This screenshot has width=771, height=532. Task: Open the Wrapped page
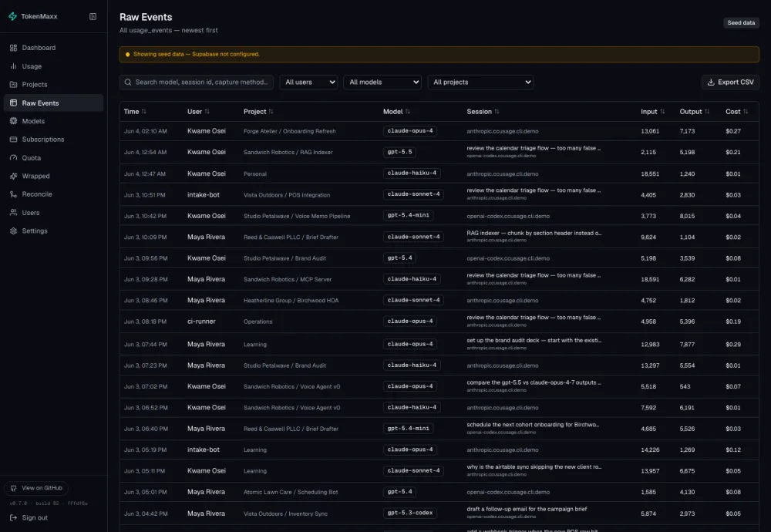tap(54, 176)
